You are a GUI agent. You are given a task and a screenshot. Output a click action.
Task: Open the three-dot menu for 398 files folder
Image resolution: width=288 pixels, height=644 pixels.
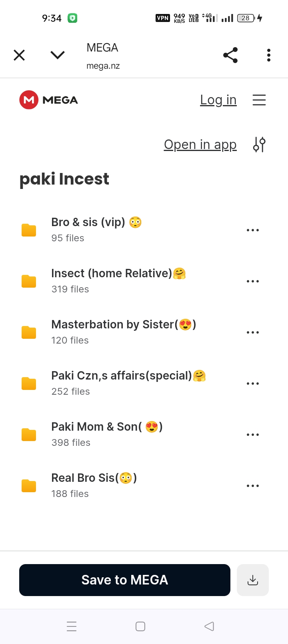pyautogui.click(x=253, y=435)
